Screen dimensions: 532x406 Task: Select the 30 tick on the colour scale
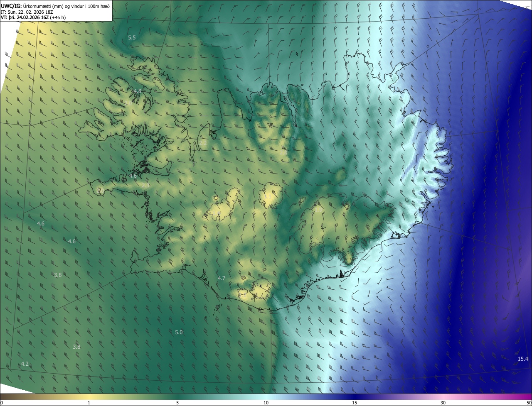click(x=443, y=403)
